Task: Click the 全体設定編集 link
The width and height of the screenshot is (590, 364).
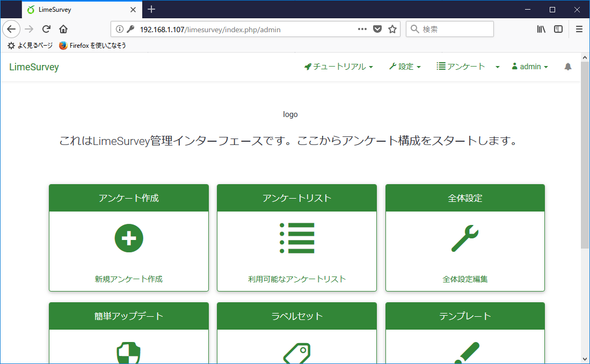Action: pyautogui.click(x=465, y=279)
